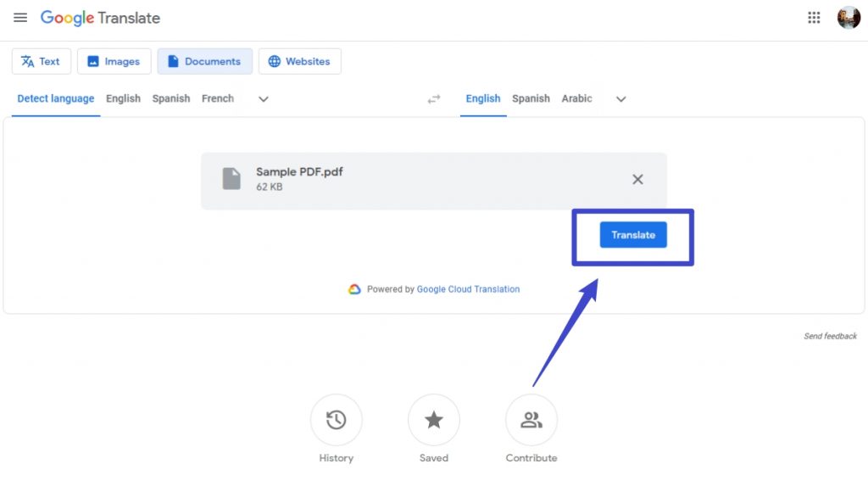Click Send feedback link

point(830,336)
